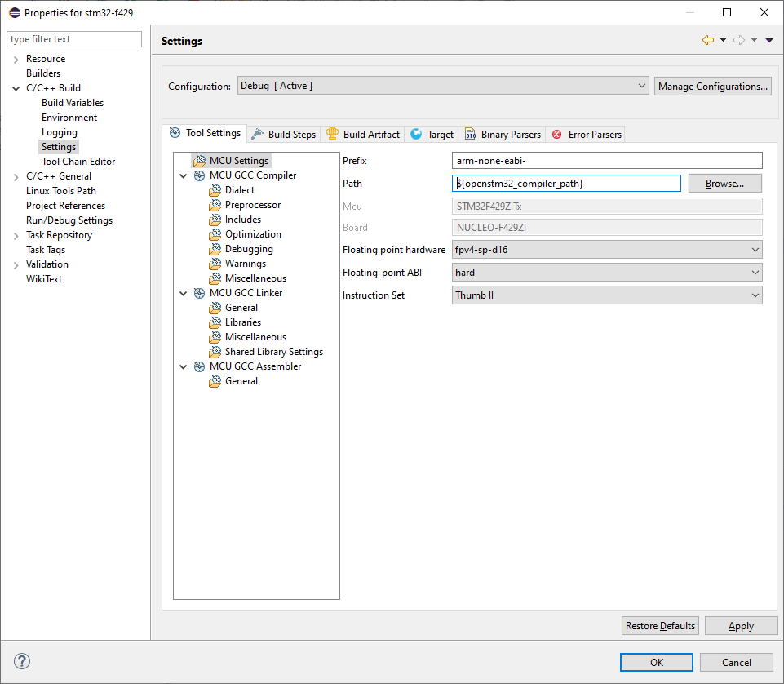Select the Tool Settings tab
This screenshot has width=784, height=684.
point(205,133)
